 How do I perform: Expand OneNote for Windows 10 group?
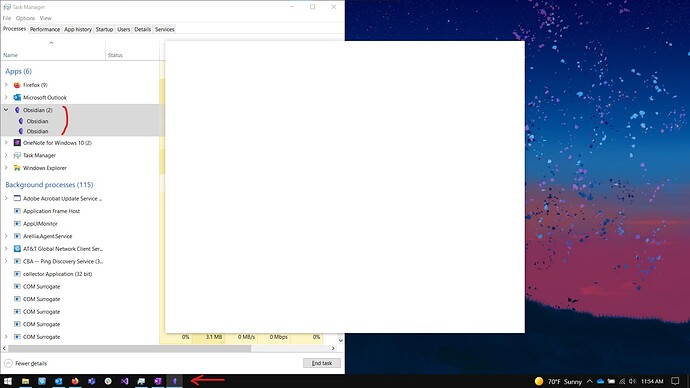(6, 143)
